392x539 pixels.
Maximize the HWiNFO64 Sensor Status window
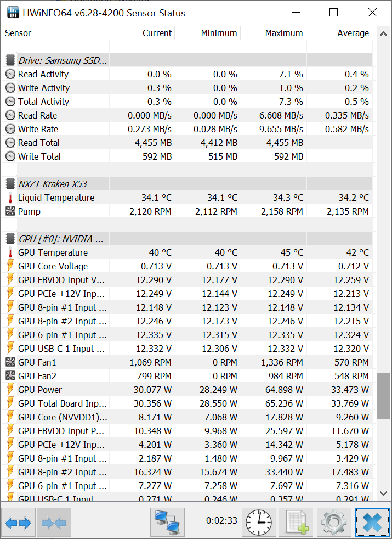334,13
